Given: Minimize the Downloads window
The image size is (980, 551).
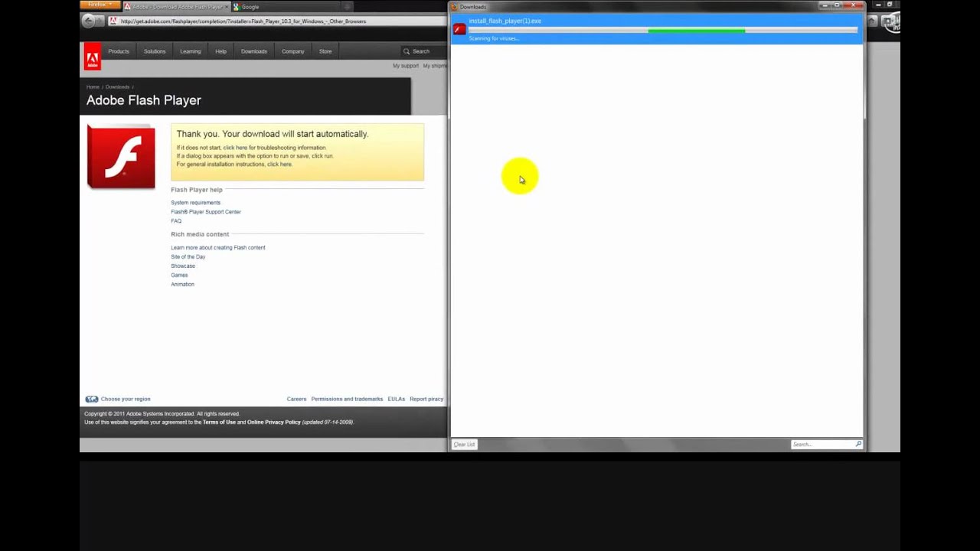Looking at the screenshot, I should pyautogui.click(x=824, y=5).
